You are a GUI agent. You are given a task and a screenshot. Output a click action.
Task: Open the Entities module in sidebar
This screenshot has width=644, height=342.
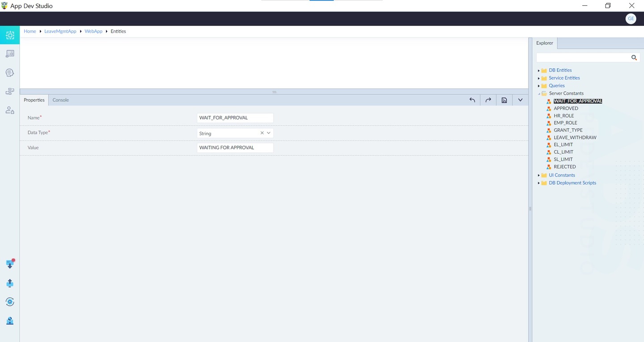coord(10,35)
